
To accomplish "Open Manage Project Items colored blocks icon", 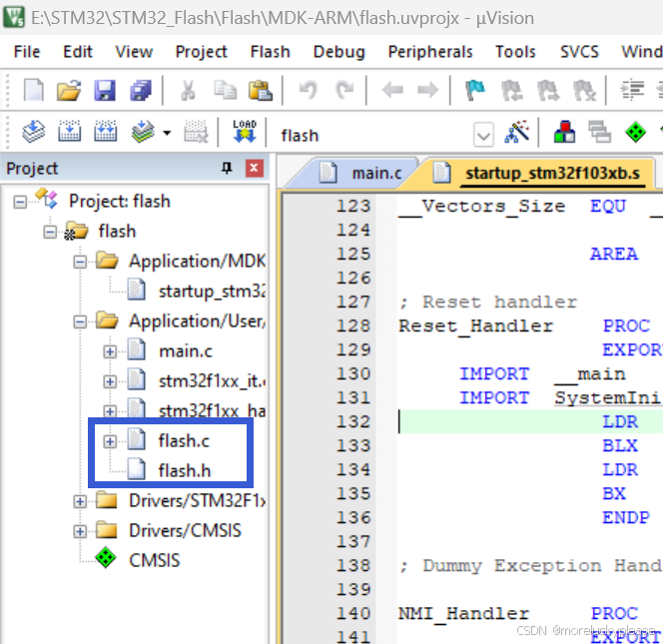I will pos(564,132).
